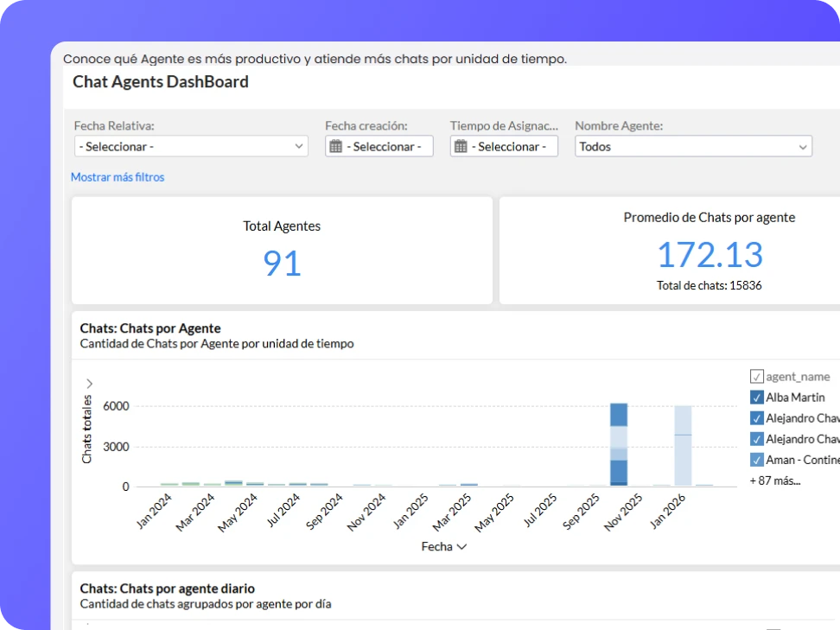Click the Chat Agents DashBoard title
Screen dimensions: 840x630
[161, 82]
